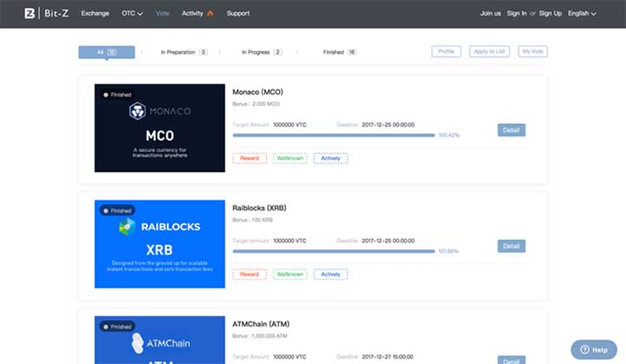Switch to Finished tab
Screen dimensions: 626x364
pyautogui.click(x=340, y=52)
